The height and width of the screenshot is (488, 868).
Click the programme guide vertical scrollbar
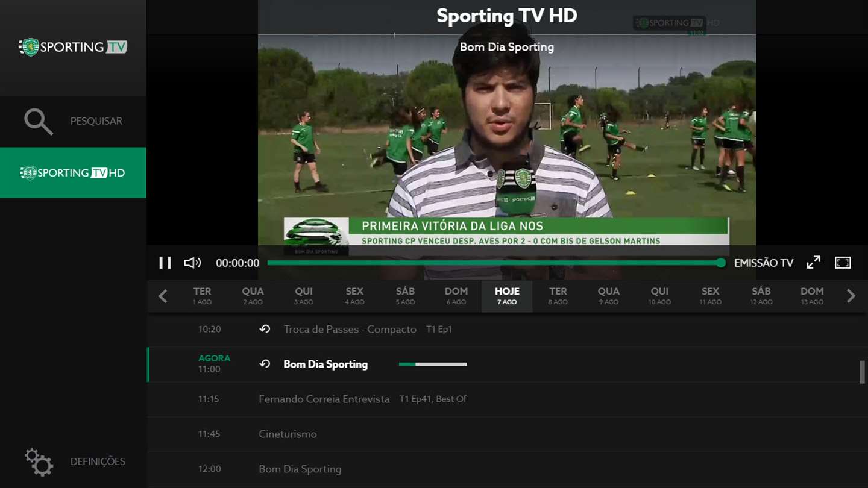coord(862,372)
